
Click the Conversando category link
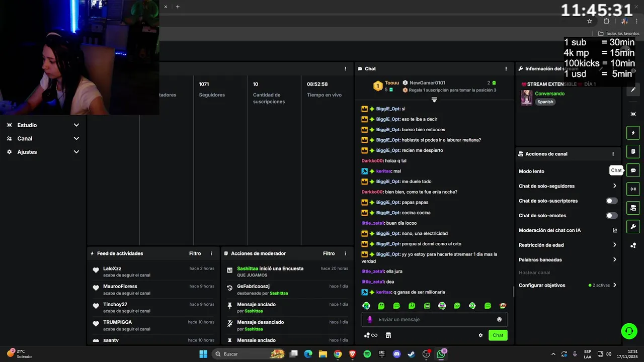[x=549, y=94]
